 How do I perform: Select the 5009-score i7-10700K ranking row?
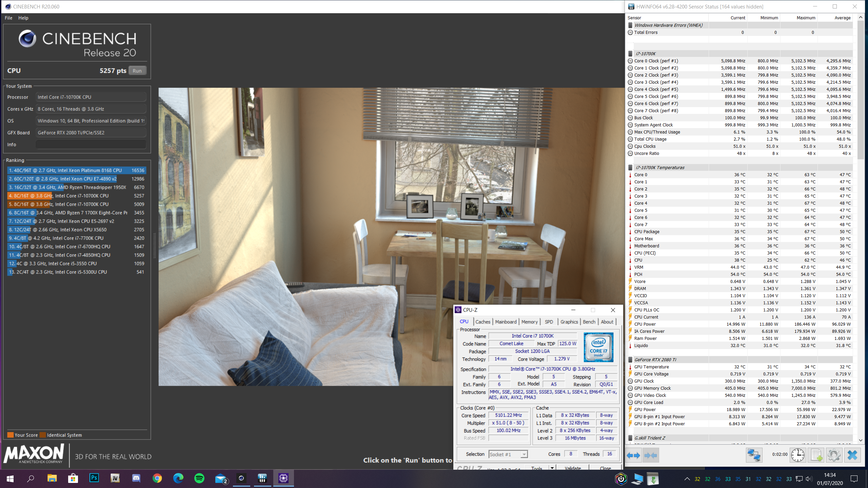pos(77,204)
